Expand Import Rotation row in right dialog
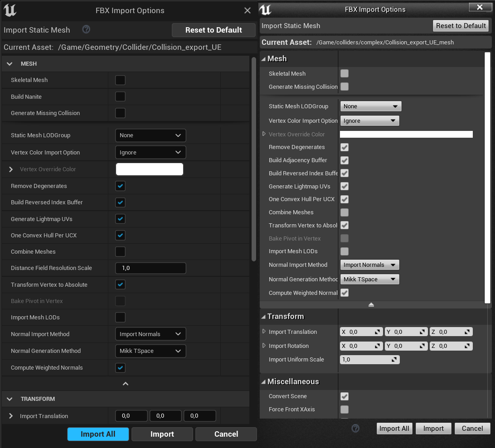Screen dimensions: 495x448 [x=264, y=346]
